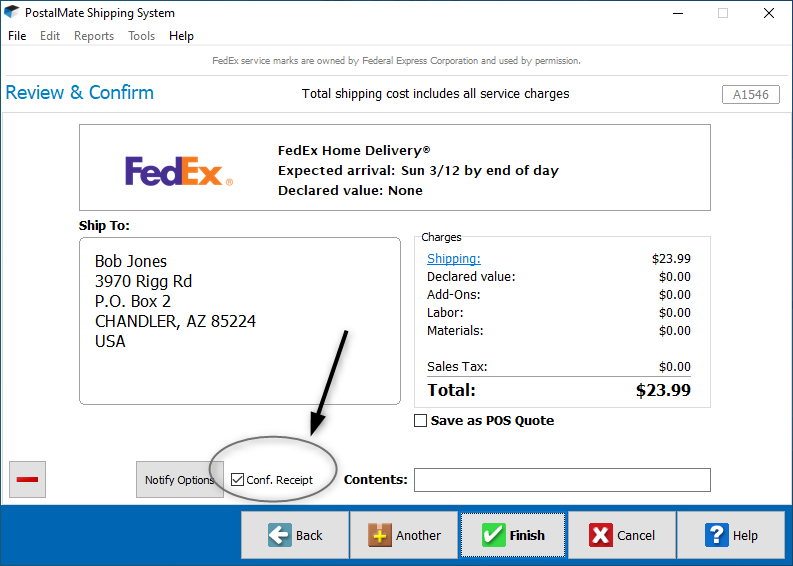Click the Labor charge label
793x566 pixels.
(x=445, y=313)
